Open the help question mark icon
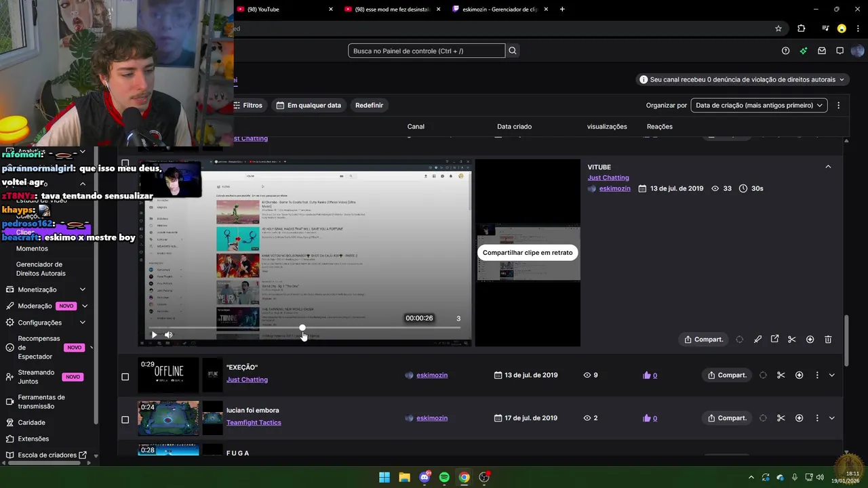868x488 pixels. pyautogui.click(x=785, y=51)
